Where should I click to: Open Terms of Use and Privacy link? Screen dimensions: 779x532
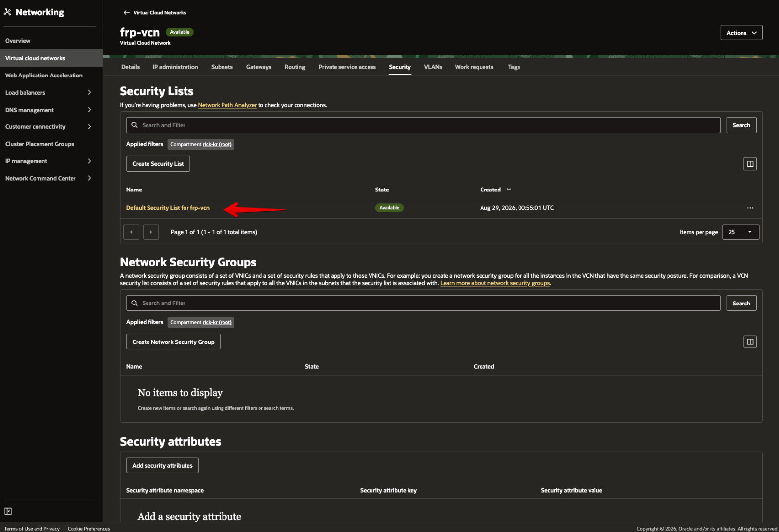click(32, 529)
